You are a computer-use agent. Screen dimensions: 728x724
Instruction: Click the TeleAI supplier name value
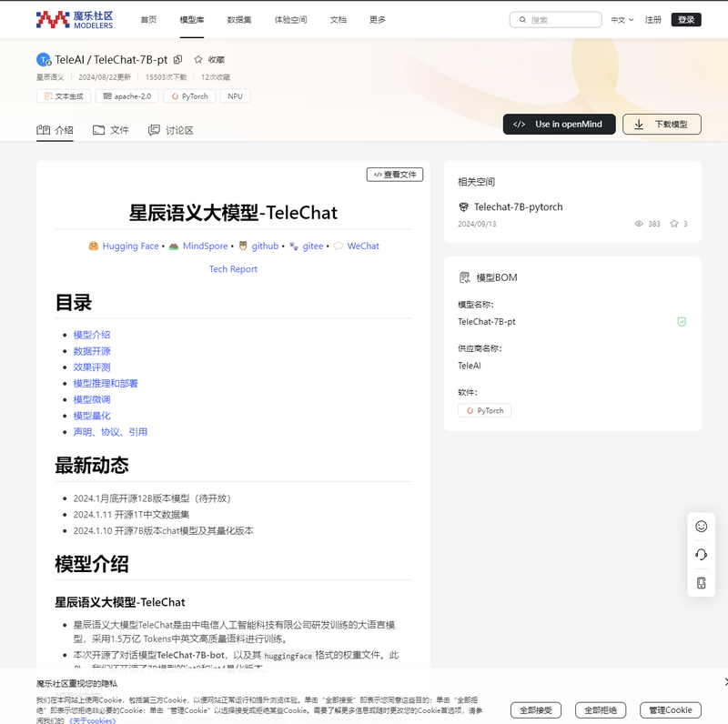pyautogui.click(x=470, y=366)
